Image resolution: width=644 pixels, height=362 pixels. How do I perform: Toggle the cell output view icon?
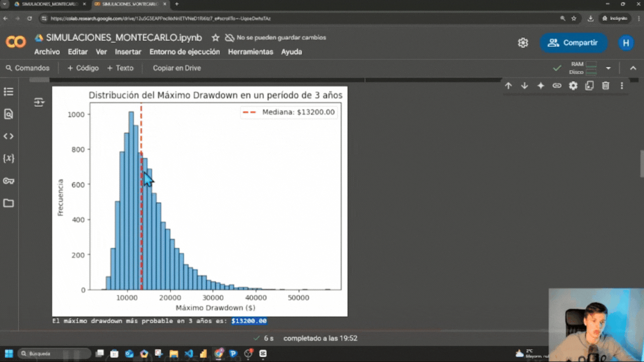coord(39,103)
